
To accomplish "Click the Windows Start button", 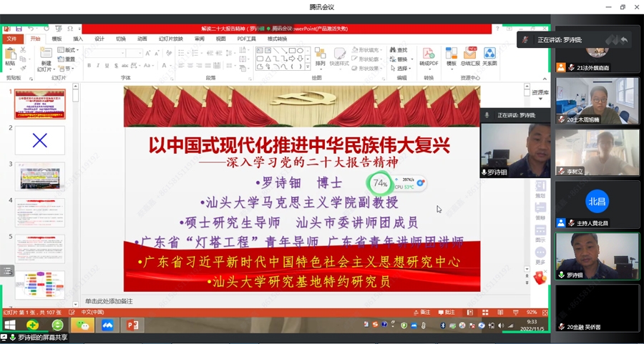I will click(9, 325).
